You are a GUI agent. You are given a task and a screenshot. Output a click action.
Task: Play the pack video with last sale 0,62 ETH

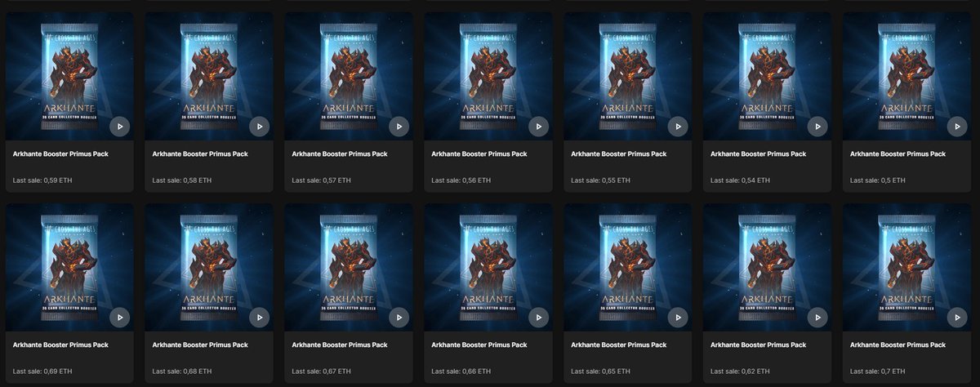pyautogui.click(x=817, y=318)
